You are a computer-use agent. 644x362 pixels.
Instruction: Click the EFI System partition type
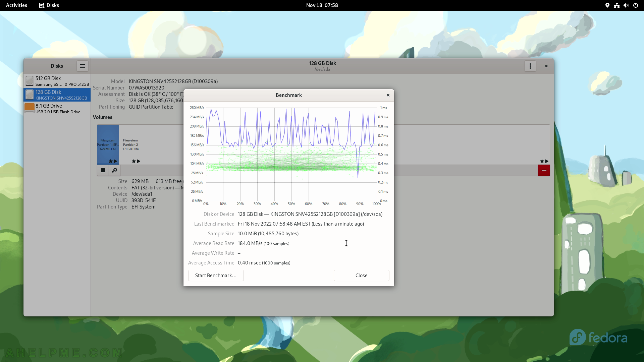(x=144, y=207)
